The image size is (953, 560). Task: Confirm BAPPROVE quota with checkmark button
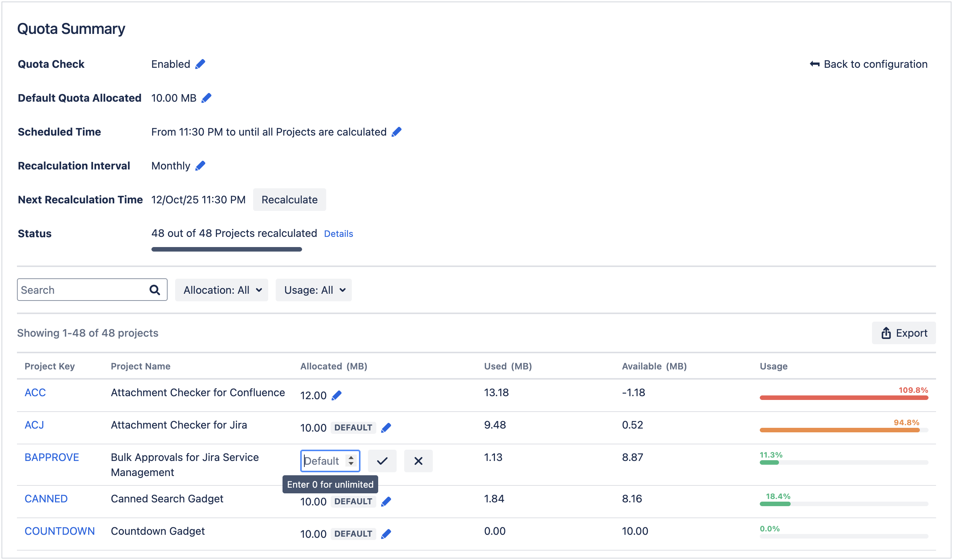pos(382,461)
